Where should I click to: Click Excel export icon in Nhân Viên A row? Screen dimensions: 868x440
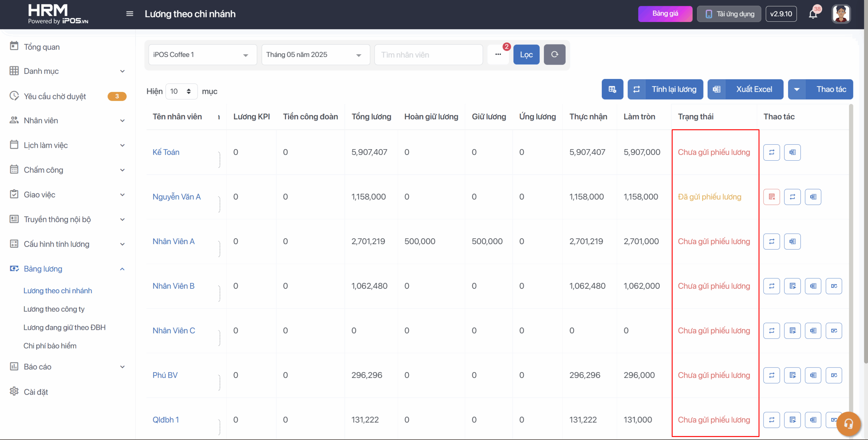click(x=792, y=242)
